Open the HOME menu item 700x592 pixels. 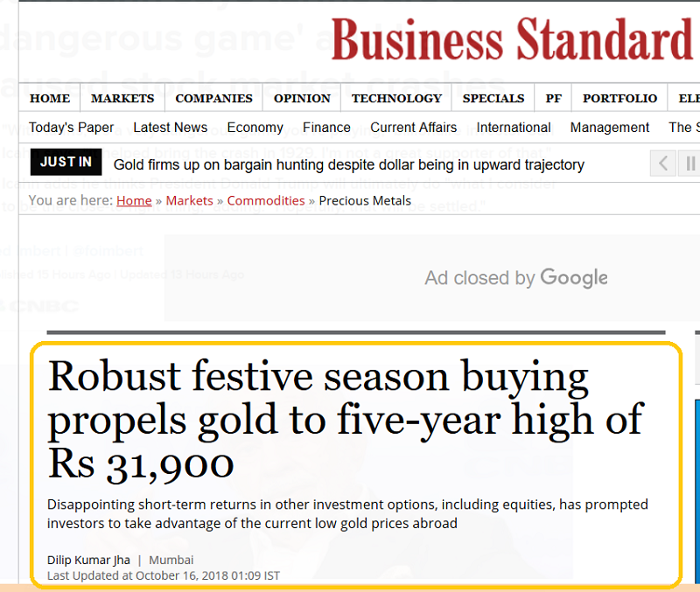(50, 98)
